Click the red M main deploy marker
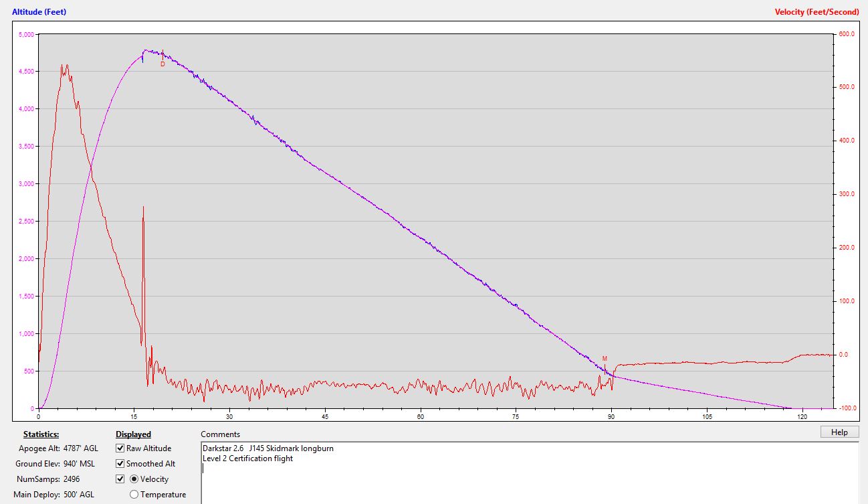Viewport: 868px width, 504px height. tap(605, 359)
